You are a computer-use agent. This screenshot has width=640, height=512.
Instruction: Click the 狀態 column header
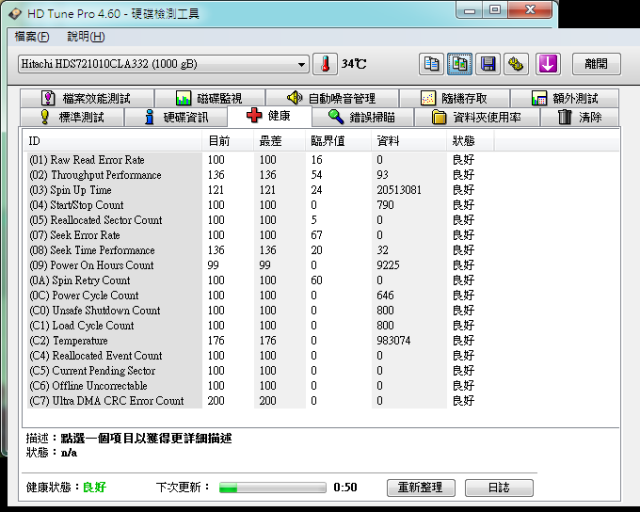tap(470, 141)
